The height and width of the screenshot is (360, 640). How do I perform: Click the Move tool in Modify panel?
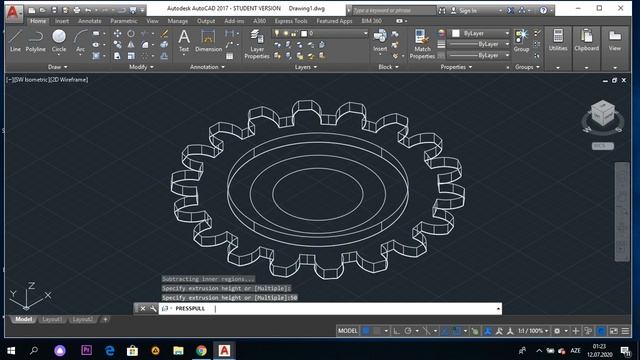118,33
